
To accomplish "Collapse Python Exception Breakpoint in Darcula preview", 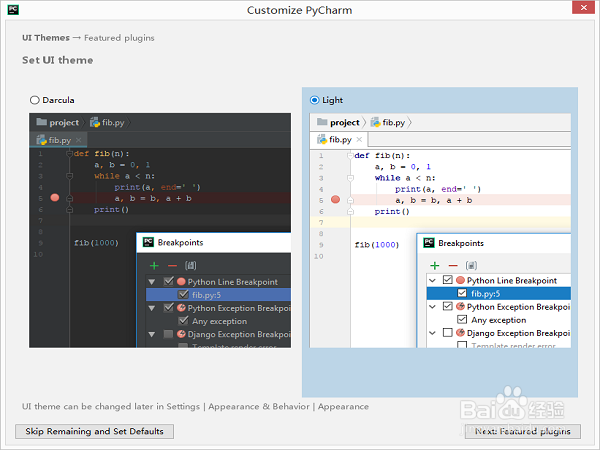I will point(152,308).
